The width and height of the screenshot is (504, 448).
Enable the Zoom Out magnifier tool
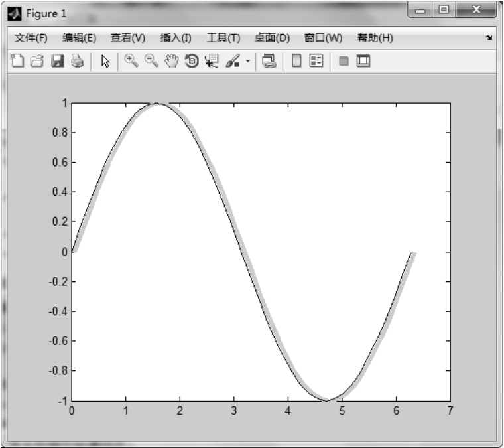(x=151, y=62)
